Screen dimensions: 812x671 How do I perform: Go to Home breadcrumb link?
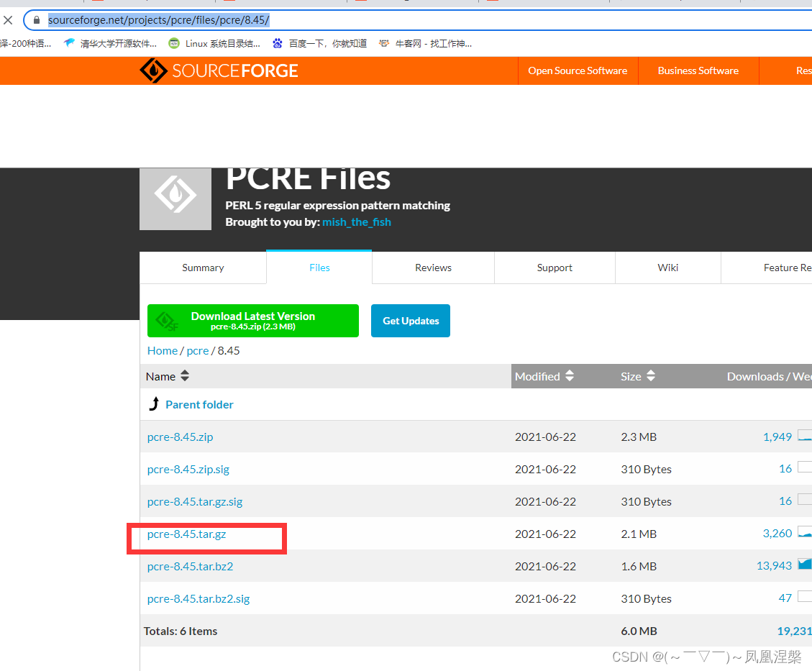click(162, 350)
